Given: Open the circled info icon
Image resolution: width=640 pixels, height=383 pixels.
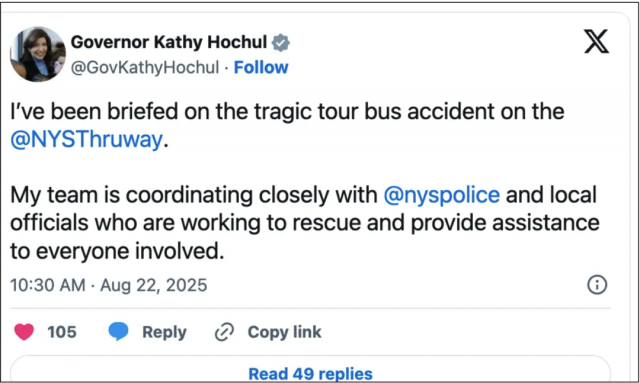Looking at the screenshot, I should pyautogui.click(x=597, y=285).
